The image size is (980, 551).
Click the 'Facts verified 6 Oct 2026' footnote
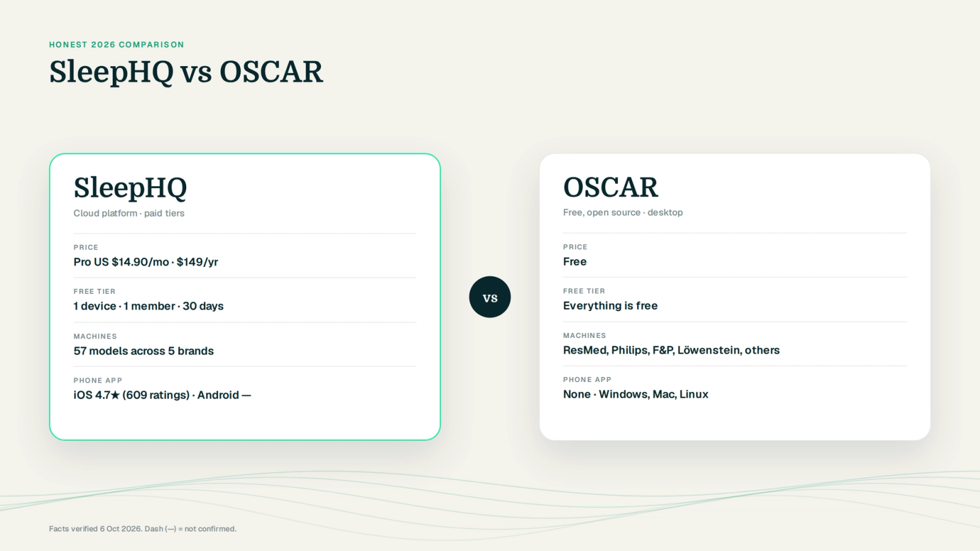tap(142, 529)
